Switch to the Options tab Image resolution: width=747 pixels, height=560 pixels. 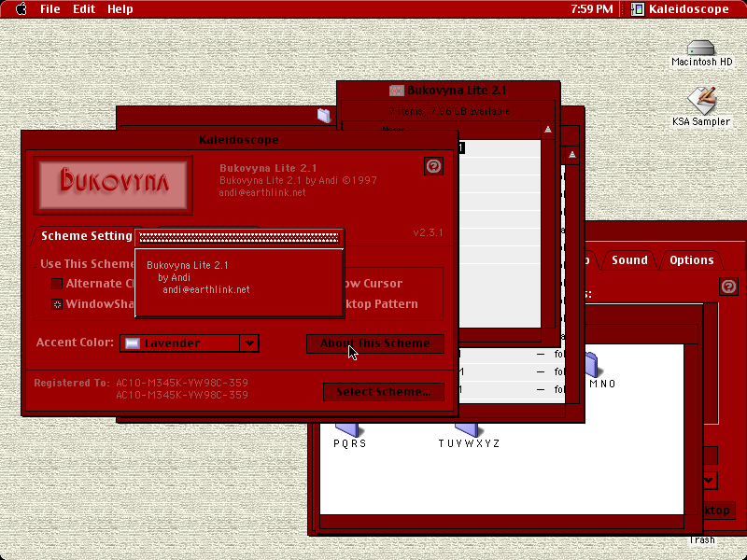[x=691, y=260]
